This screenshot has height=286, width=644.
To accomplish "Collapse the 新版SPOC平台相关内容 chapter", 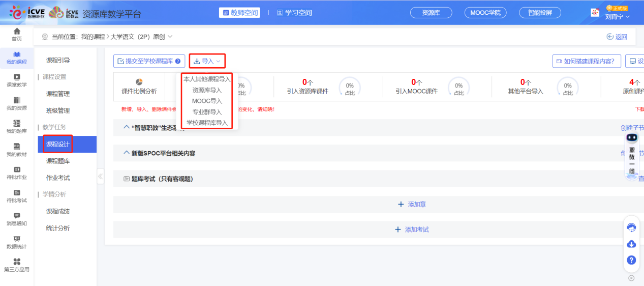I will coord(127,153).
